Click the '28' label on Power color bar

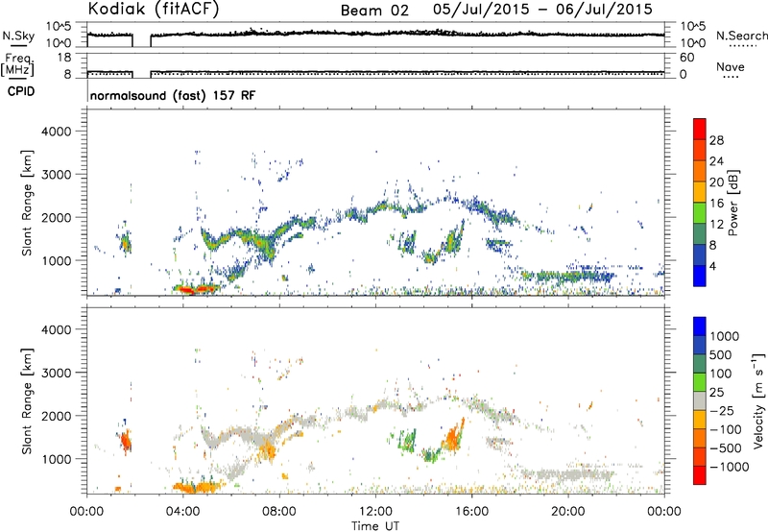[x=716, y=140]
